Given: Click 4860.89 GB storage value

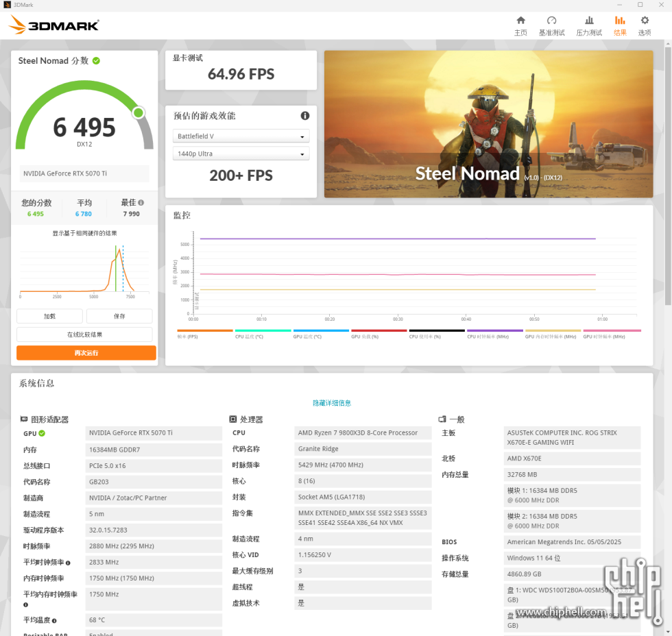Looking at the screenshot, I should 572,574.
